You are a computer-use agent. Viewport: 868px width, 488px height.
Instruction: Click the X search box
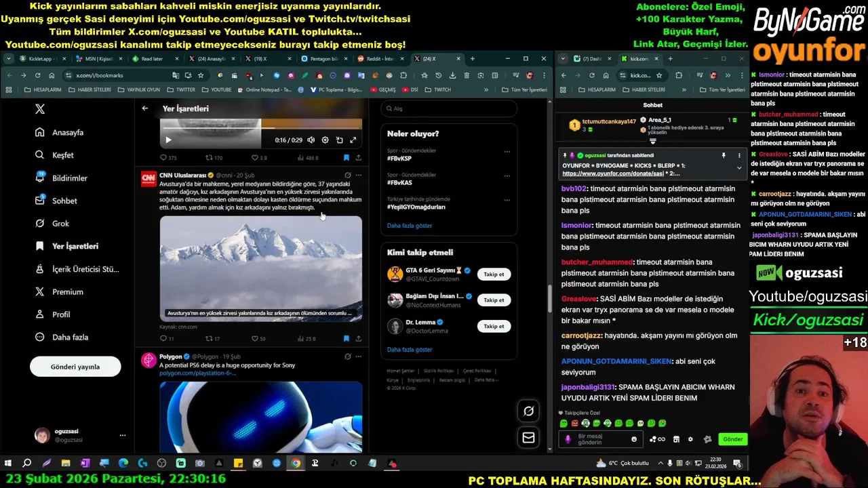(x=449, y=108)
